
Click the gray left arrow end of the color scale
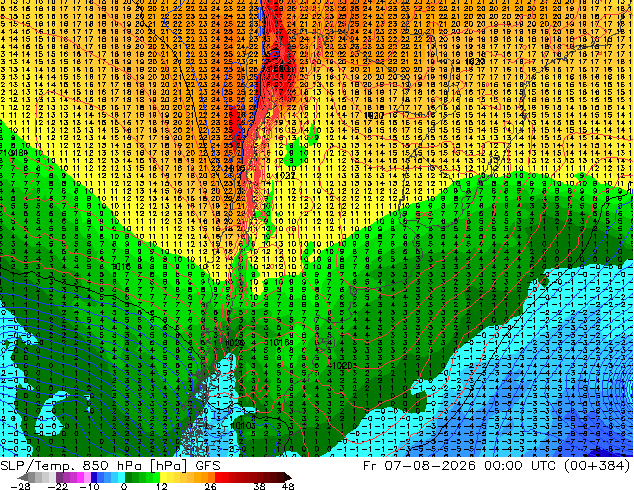(x=23, y=477)
